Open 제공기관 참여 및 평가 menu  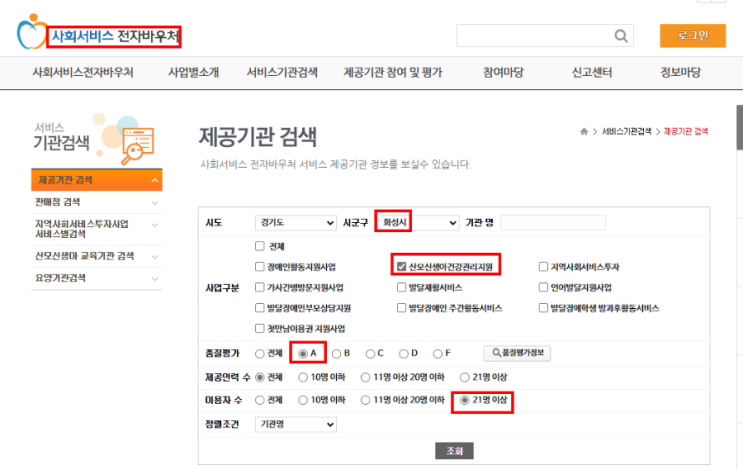tap(393, 72)
